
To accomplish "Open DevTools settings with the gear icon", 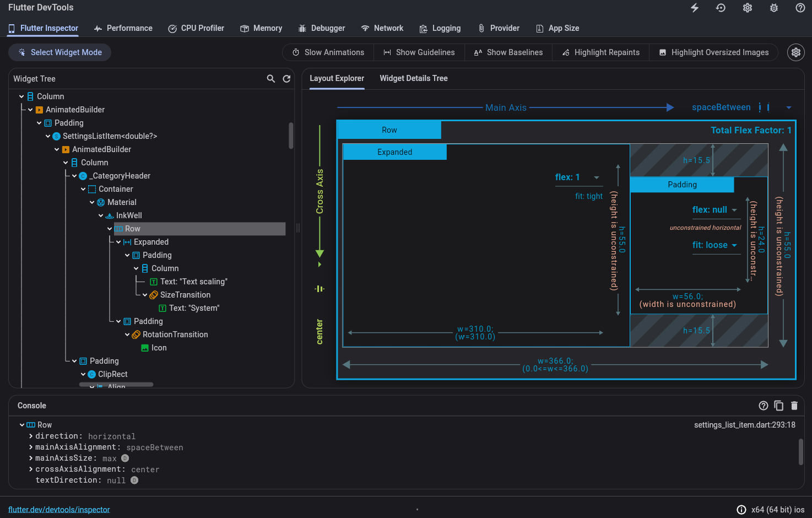I will coord(747,8).
